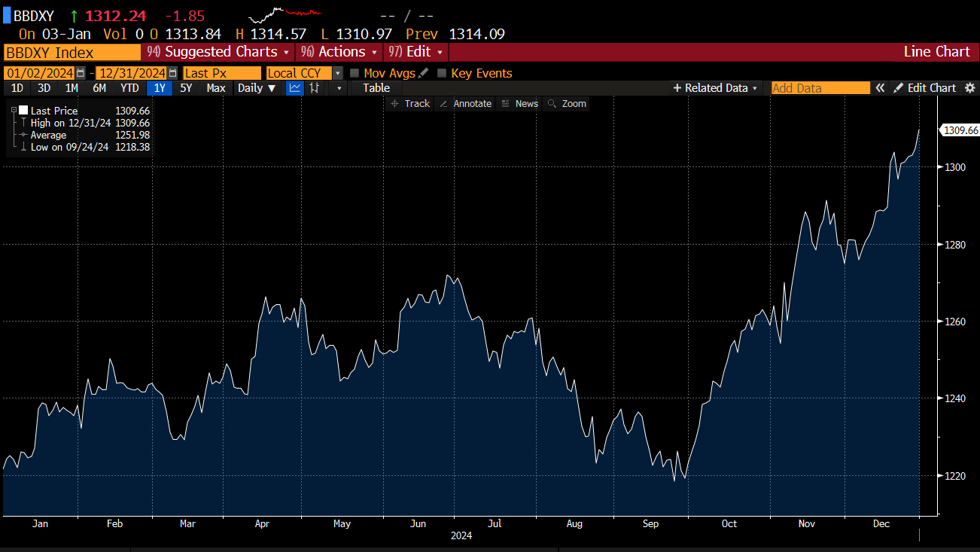
Task: Switch to Table view
Action: (x=376, y=88)
